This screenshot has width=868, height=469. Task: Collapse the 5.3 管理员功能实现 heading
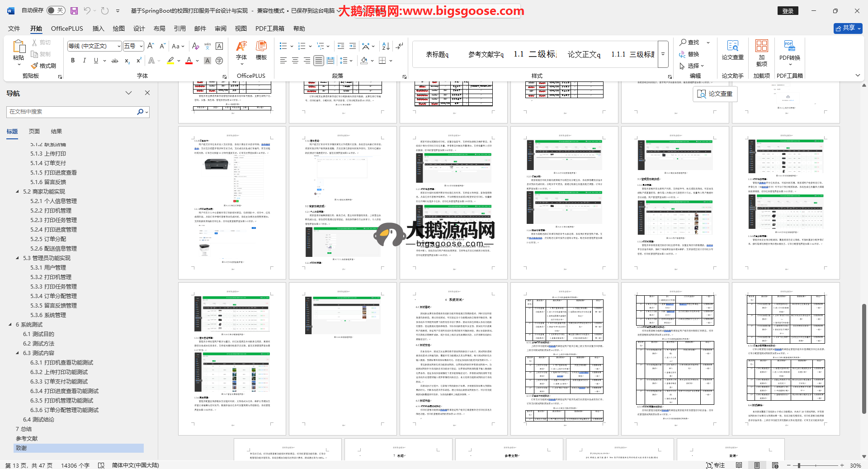coord(18,258)
